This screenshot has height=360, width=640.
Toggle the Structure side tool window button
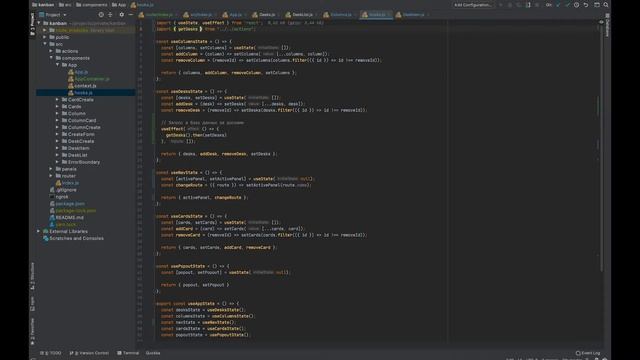(x=33, y=277)
